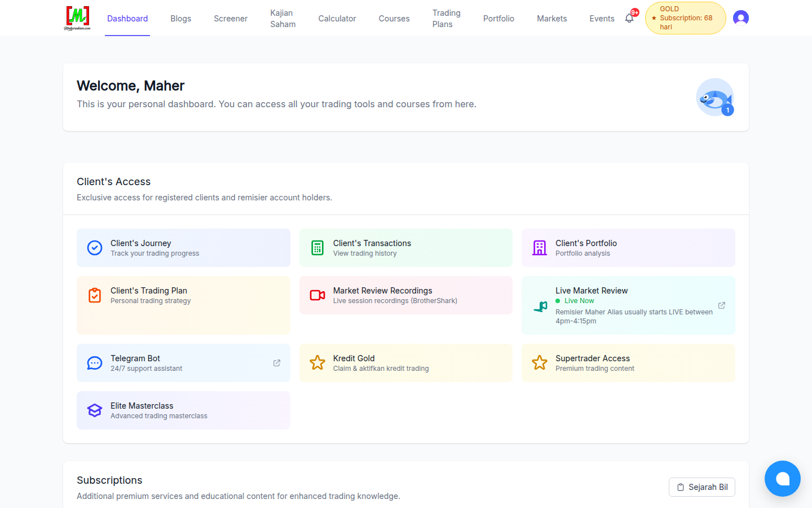Click the gold subscription star icon
Screen dimensions: 812x508
point(654,18)
